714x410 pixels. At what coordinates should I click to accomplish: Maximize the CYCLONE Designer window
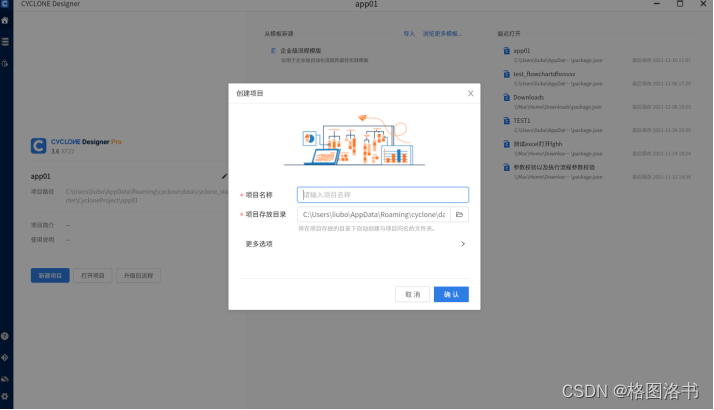point(680,4)
